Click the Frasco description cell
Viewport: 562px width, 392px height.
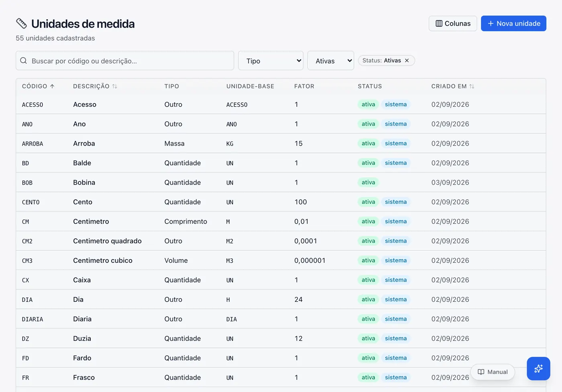point(84,378)
